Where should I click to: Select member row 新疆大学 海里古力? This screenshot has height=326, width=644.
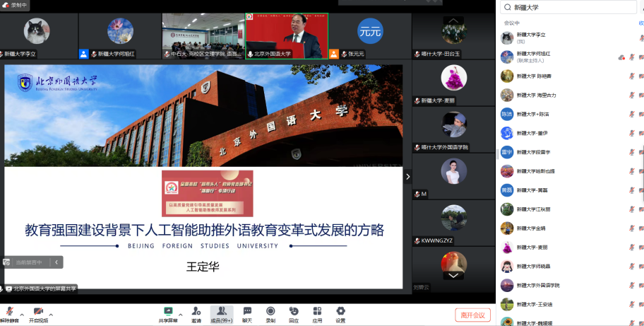pyautogui.click(x=571, y=95)
